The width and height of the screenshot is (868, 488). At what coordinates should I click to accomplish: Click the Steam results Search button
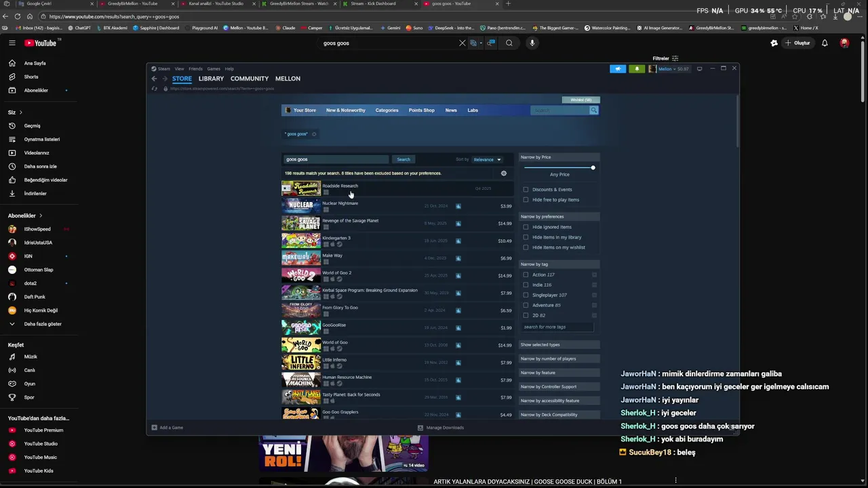(x=403, y=159)
